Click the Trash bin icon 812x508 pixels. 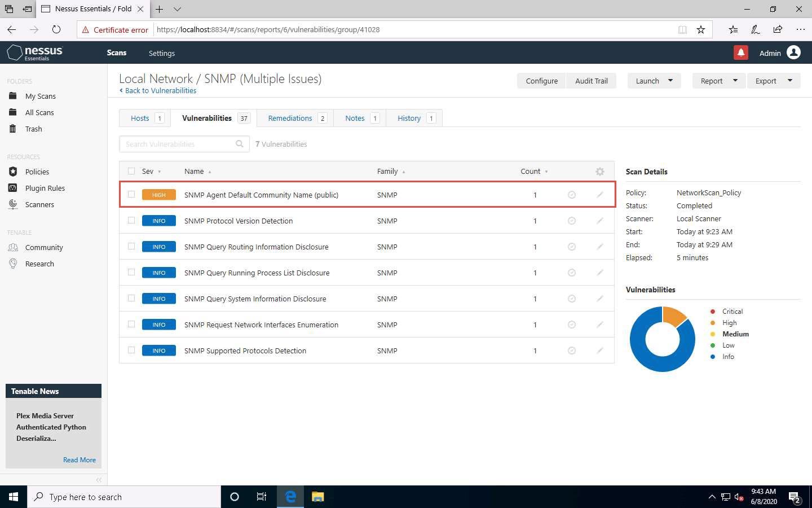(13, 129)
